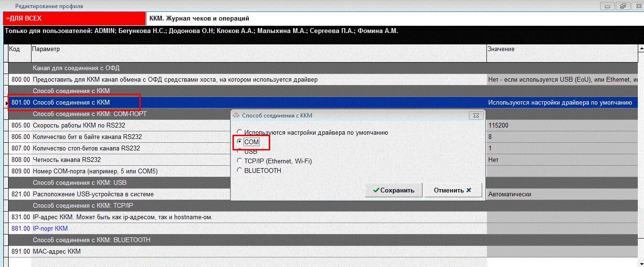
Task: Click Способ соединения с ККМ: TCP/IP group header
Action: pyautogui.click(x=323, y=206)
